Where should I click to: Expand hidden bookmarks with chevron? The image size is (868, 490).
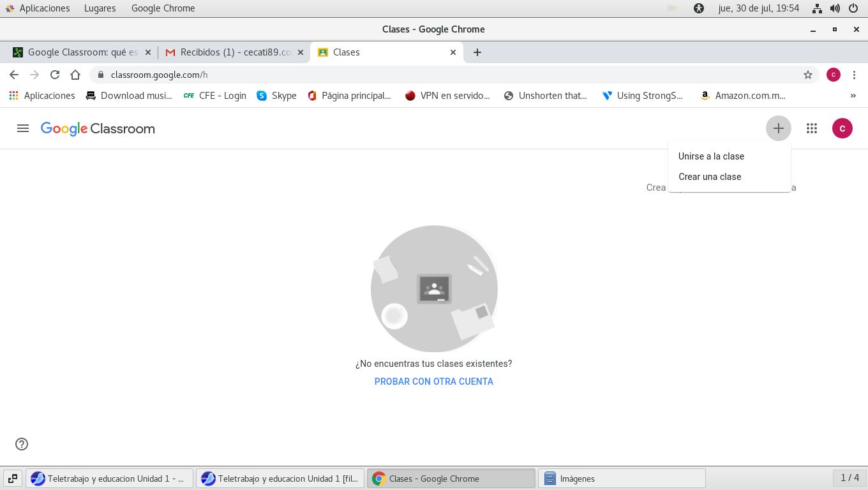point(853,96)
